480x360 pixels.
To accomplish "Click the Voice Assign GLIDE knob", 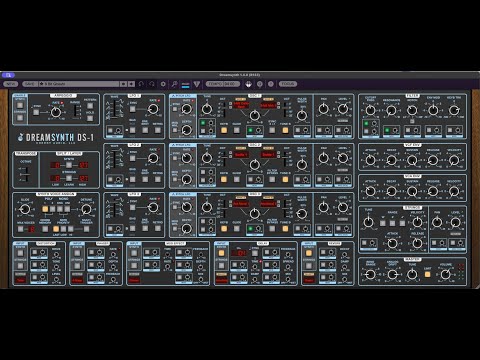I will tap(25, 209).
